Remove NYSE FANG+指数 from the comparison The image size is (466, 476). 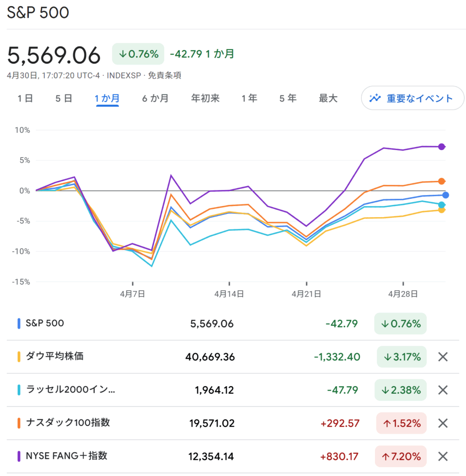(x=443, y=456)
